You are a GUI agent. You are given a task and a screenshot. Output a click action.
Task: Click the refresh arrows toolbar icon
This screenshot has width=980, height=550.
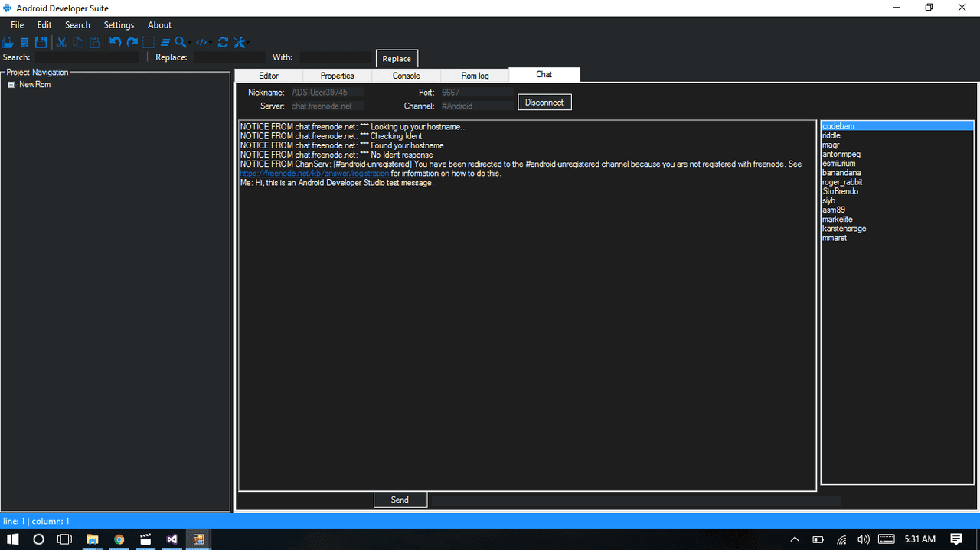click(223, 43)
